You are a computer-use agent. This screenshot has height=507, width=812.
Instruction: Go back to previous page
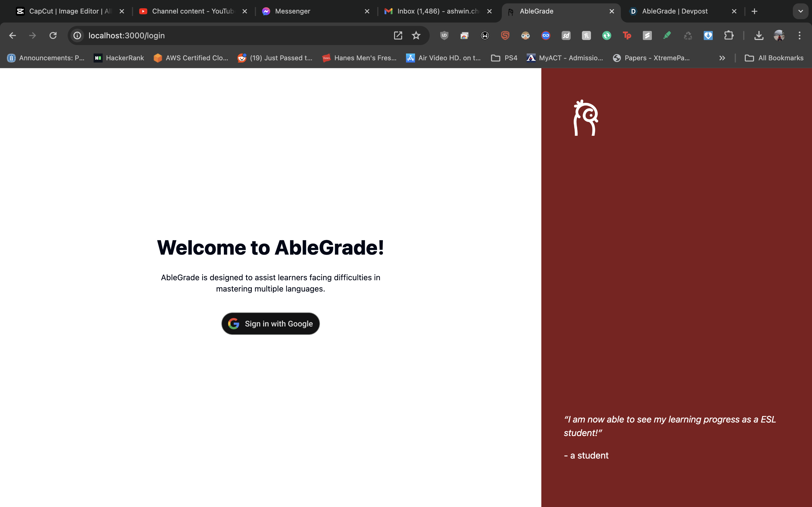[x=13, y=35]
